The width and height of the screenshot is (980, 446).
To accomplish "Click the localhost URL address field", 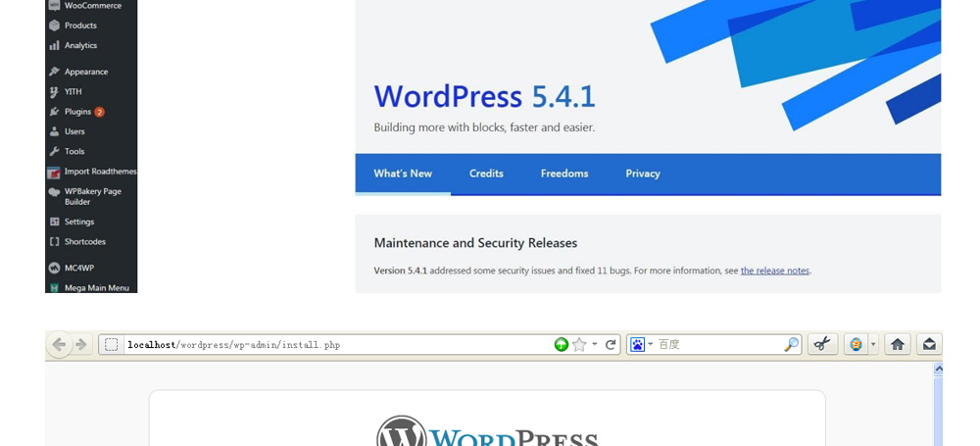I will 333,345.
